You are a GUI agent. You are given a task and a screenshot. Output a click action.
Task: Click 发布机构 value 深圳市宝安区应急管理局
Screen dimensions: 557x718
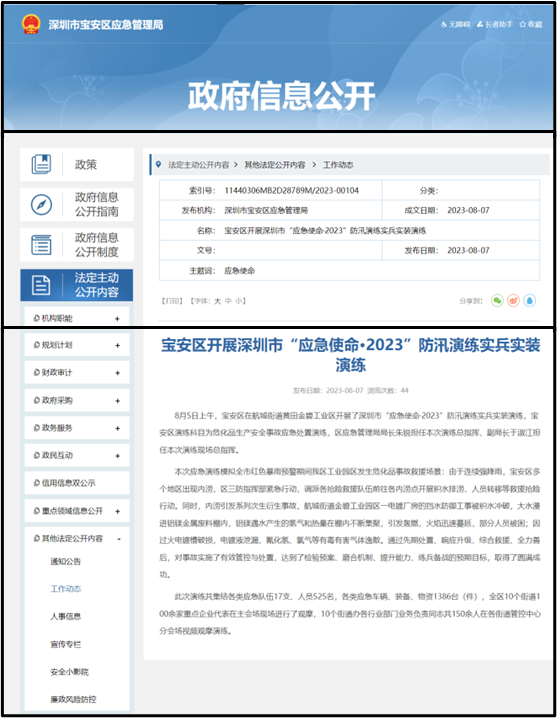pyautogui.click(x=266, y=210)
